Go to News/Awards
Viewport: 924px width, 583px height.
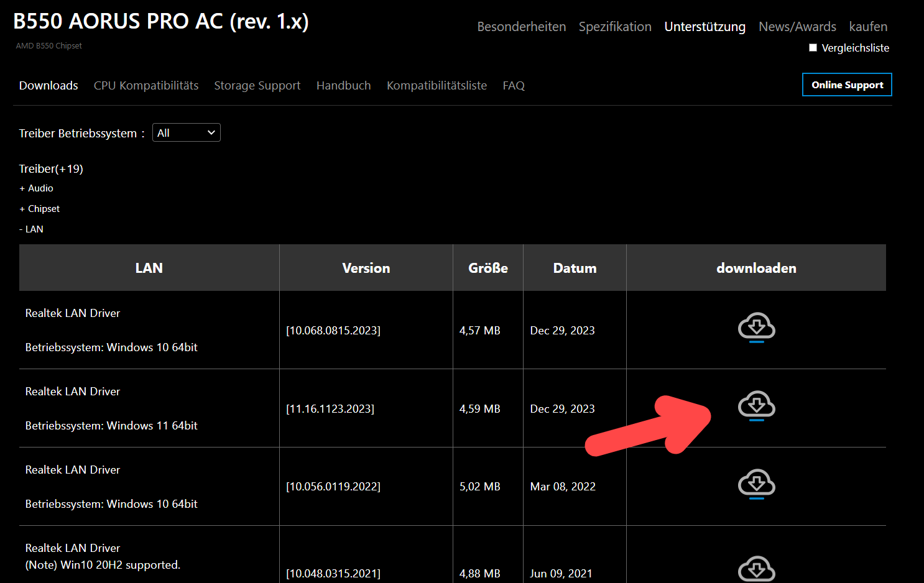[x=797, y=27]
